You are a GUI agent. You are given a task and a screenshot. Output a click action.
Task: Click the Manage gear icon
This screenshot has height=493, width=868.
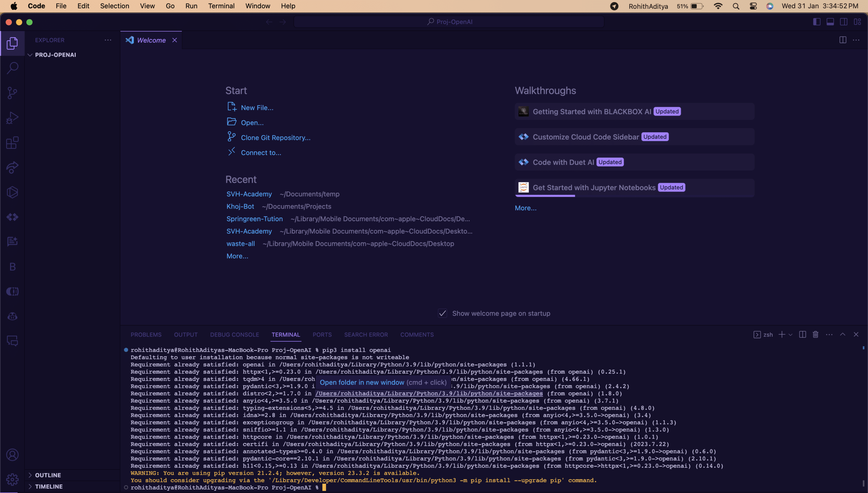pyautogui.click(x=13, y=479)
